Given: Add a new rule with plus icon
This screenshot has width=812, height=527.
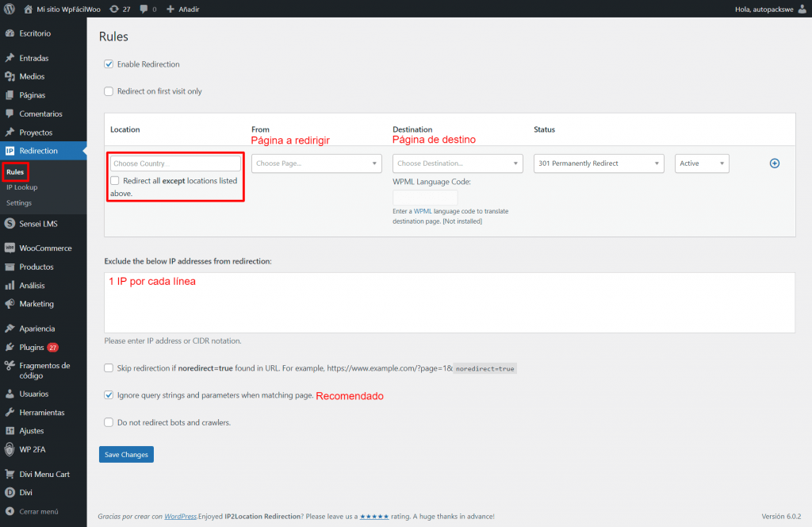Looking at the screenshot, I should click(775, 163).
